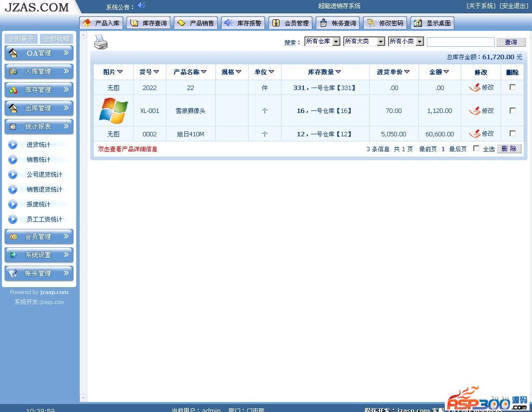This screenshot has width=532, height=412.
Task: Sort by 进货单价 column header
Action: 394,72
